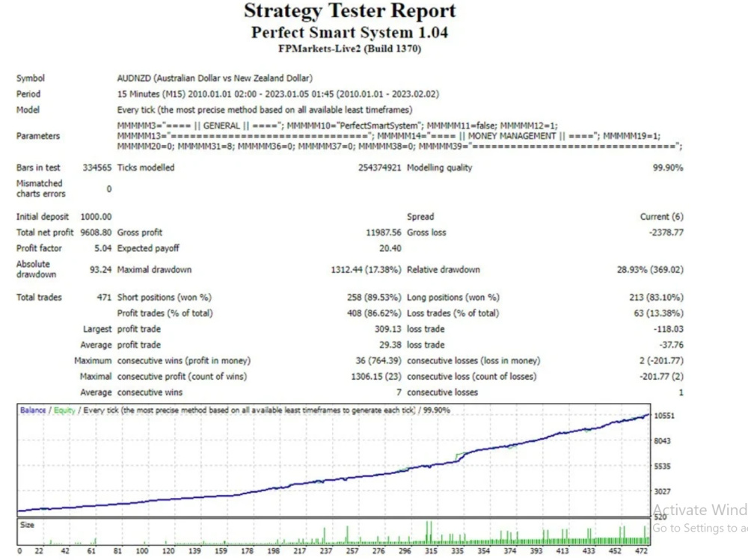Click short positions value 258 (89.53%)
Viewport: 748px width, 560px height.
pos(374,297)
